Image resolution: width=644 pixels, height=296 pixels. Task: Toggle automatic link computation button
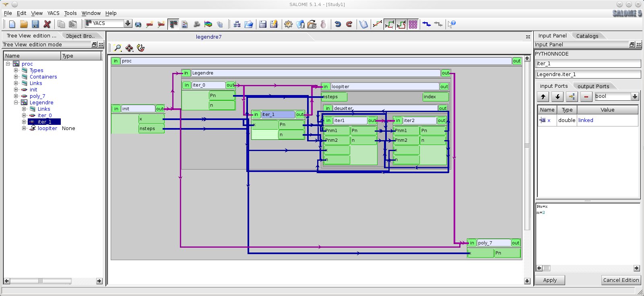click(390, 24)
